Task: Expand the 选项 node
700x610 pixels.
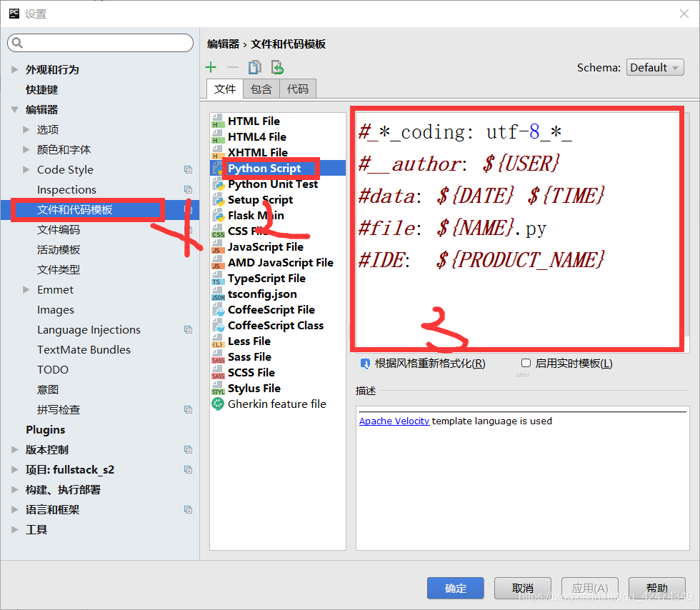Action: [26, 129]
